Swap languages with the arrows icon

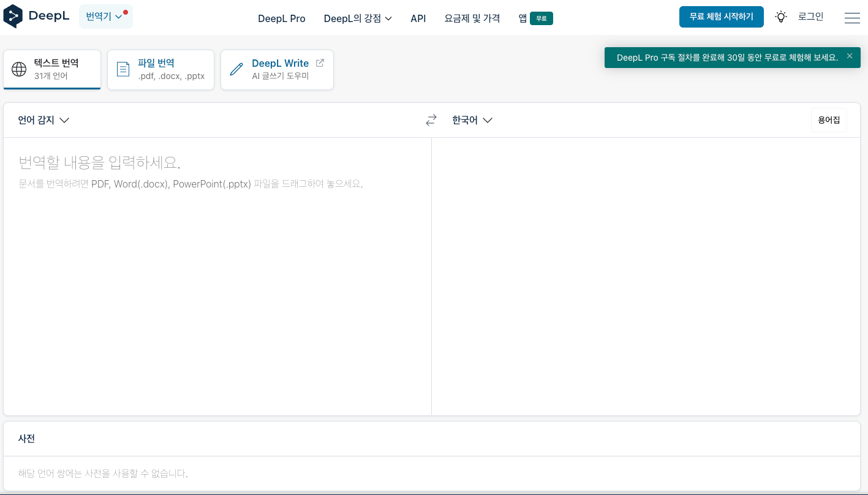coord(431,120)
